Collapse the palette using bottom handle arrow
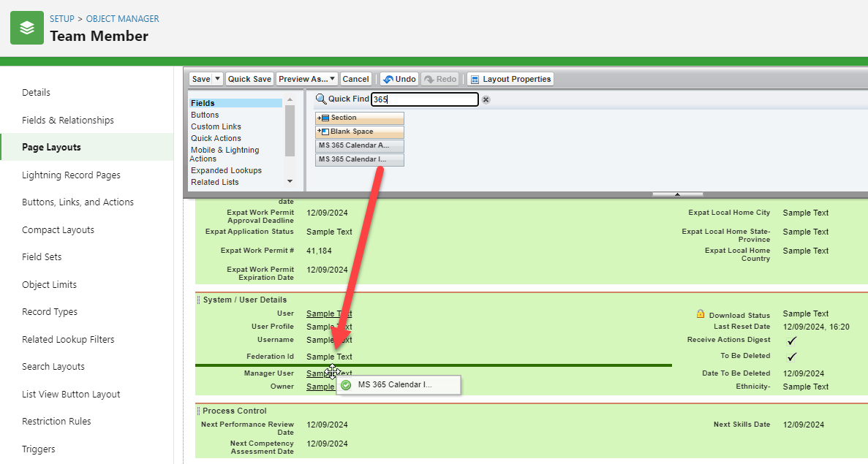Screen dimensions: 868x464 pyautogui.click(x=677, y=194)
